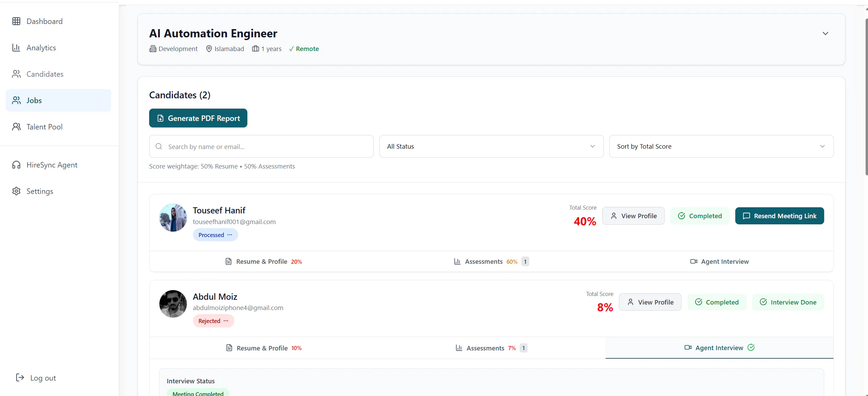Open Analytics from the sidebar
The image size is (868, 396).
pyautogui.click(x=59, y=48)
